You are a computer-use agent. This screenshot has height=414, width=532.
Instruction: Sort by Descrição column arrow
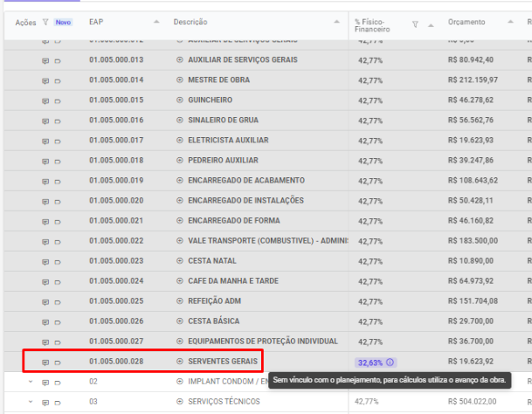coord(336,22)
